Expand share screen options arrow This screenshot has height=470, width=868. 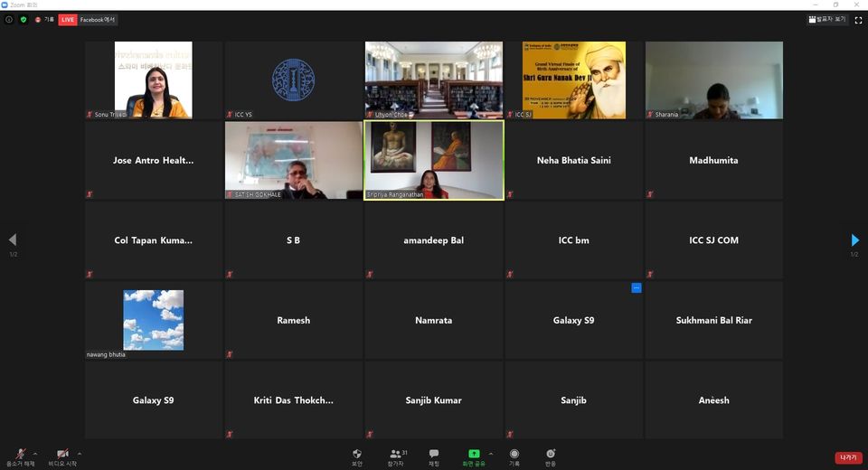click(x=491, y=453)
